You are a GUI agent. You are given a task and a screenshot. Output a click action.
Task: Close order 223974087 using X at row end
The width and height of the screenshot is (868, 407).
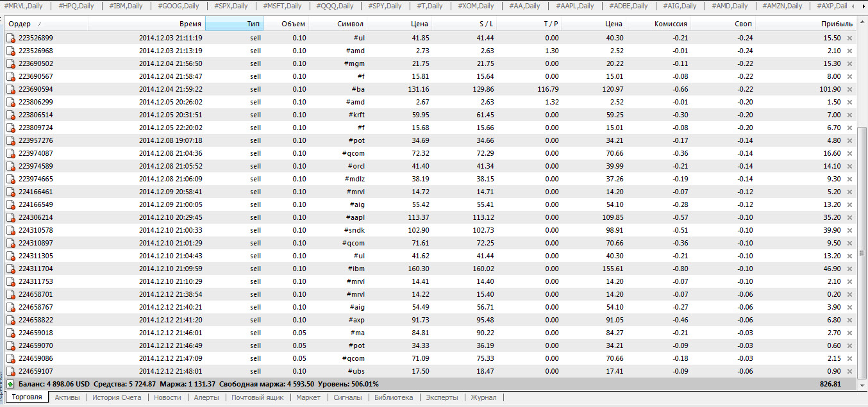850,153
